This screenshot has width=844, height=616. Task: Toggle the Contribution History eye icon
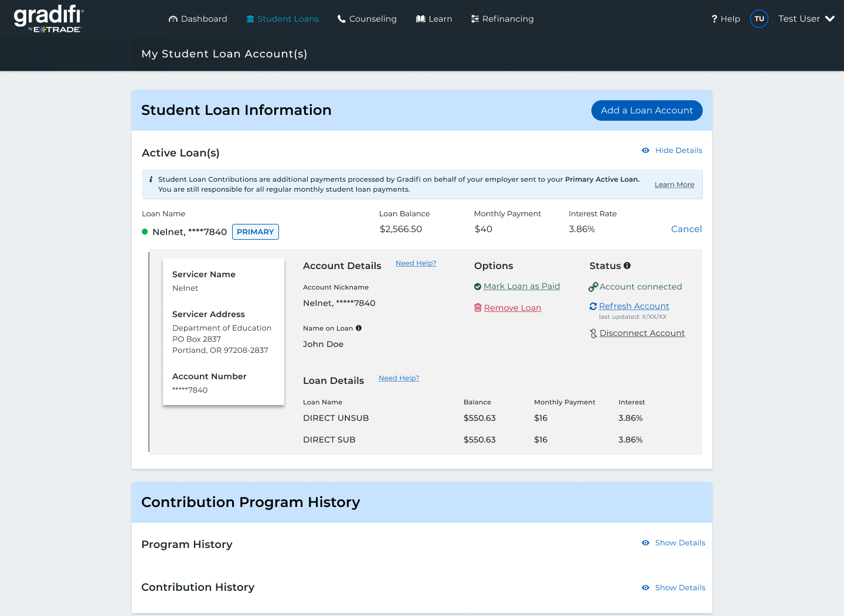pyautogui.click(x=645, y=588)
